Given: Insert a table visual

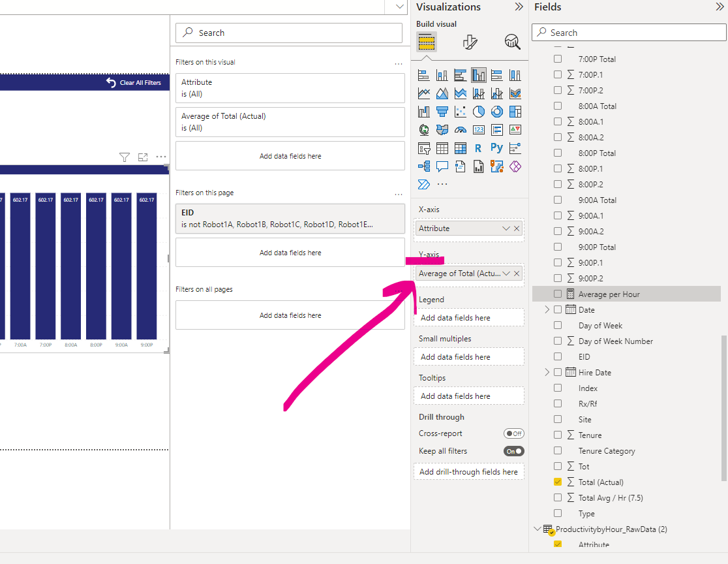Looking at the screenshot, I should pyautogui.click(x=442, y=148).
